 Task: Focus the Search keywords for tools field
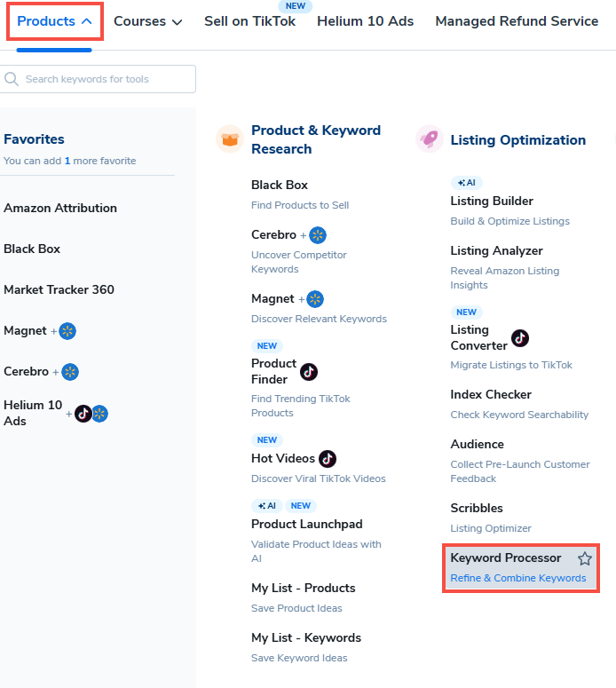pos(107,79)
